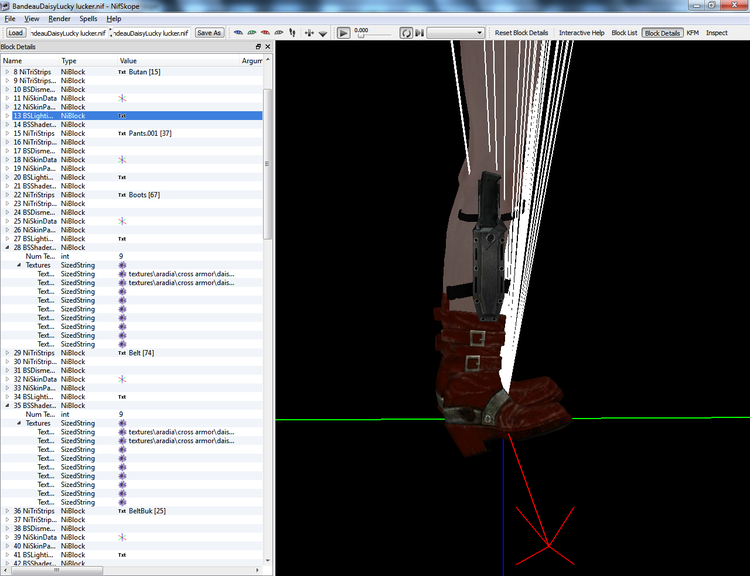Click texture icon on first texture under block 28
750x576 pixels.
coord(122,274)
